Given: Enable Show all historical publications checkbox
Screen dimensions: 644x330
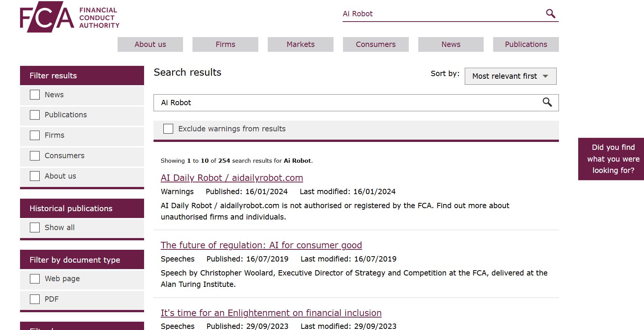Looking at the screenshot, I should click(x=35, y=227).
